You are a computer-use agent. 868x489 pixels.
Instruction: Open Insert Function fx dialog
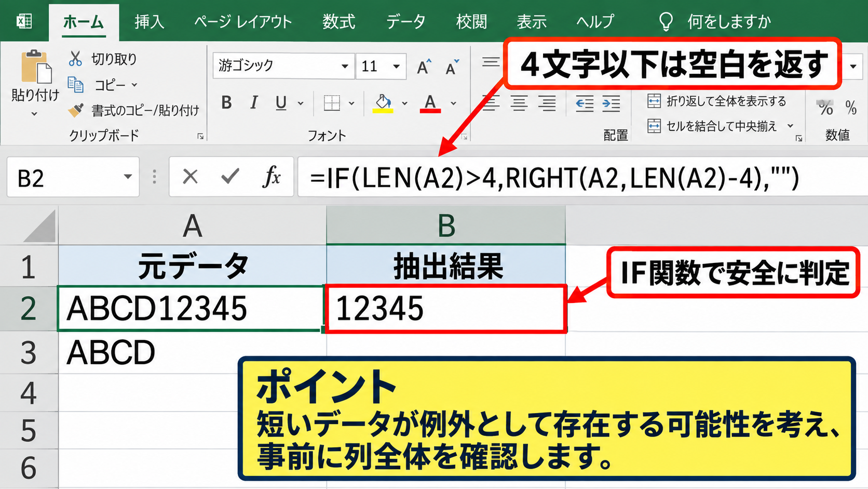271,177
